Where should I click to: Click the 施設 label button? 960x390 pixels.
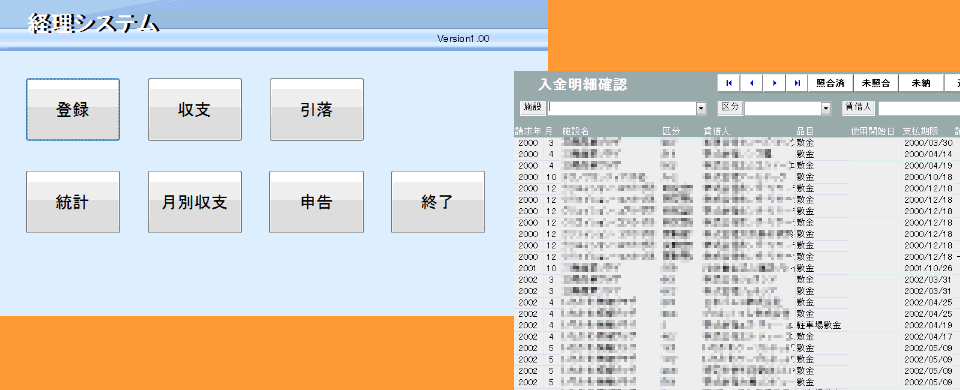coord(533,108)
